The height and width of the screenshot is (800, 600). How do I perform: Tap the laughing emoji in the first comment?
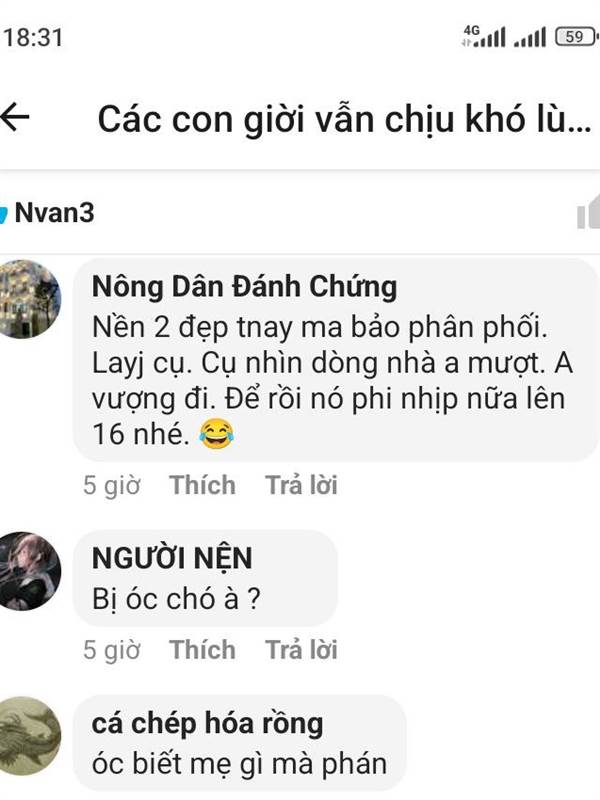click(x=217, y=434)
